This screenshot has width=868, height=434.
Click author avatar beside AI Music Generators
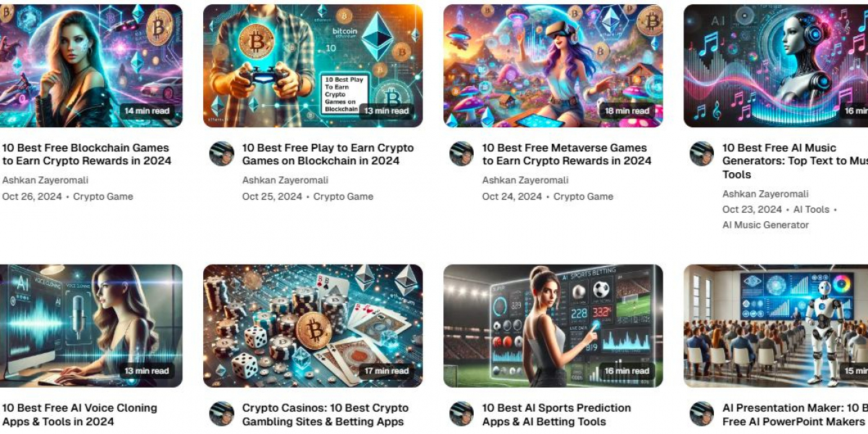(x=702, y=153)
